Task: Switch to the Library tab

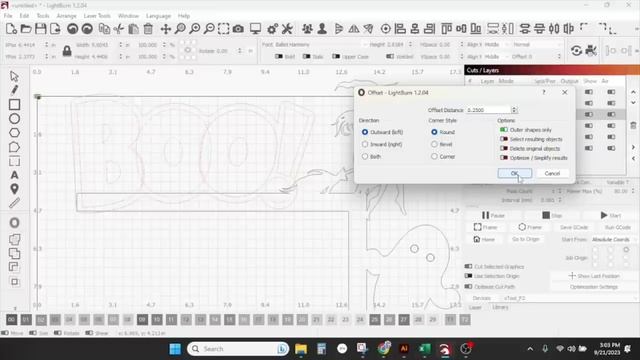Action: tap(500, 307)
